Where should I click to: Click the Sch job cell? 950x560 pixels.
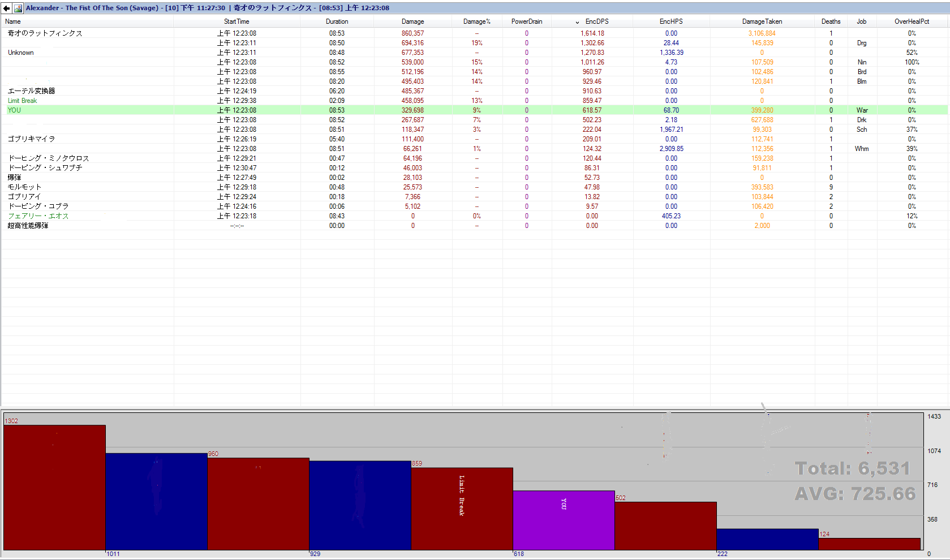(x=861, y=130)
